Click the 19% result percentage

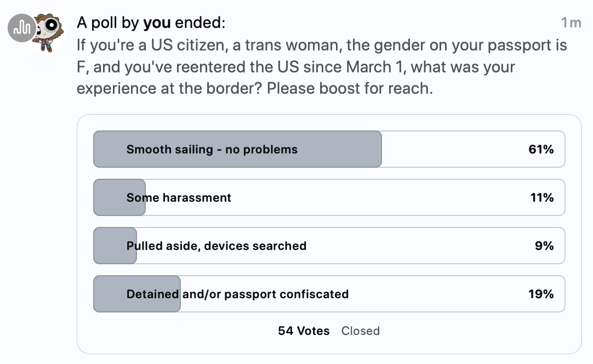coord(541,294)
